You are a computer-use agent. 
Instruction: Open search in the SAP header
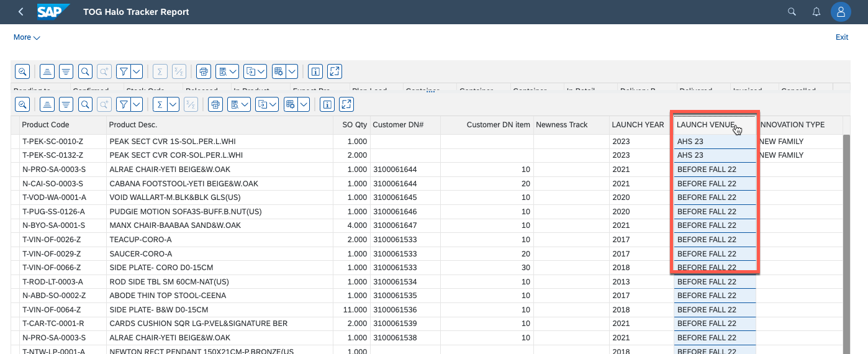(792, 12)
